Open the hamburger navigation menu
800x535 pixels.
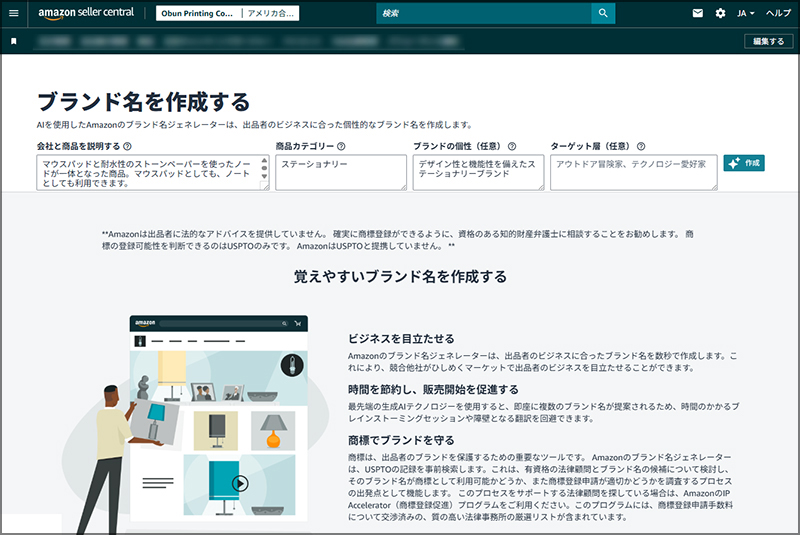click(14, 13)
